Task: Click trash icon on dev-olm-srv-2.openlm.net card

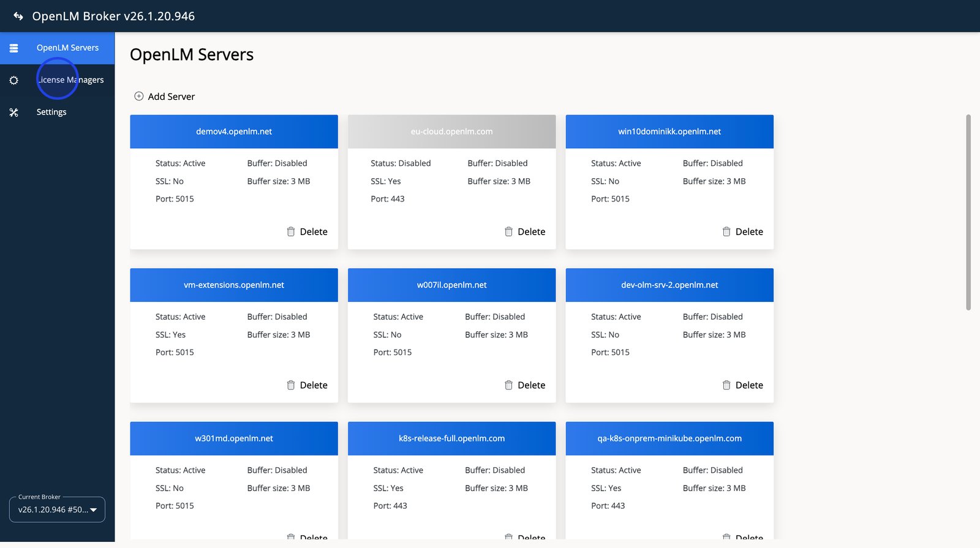Action: [x=726, y=385]
